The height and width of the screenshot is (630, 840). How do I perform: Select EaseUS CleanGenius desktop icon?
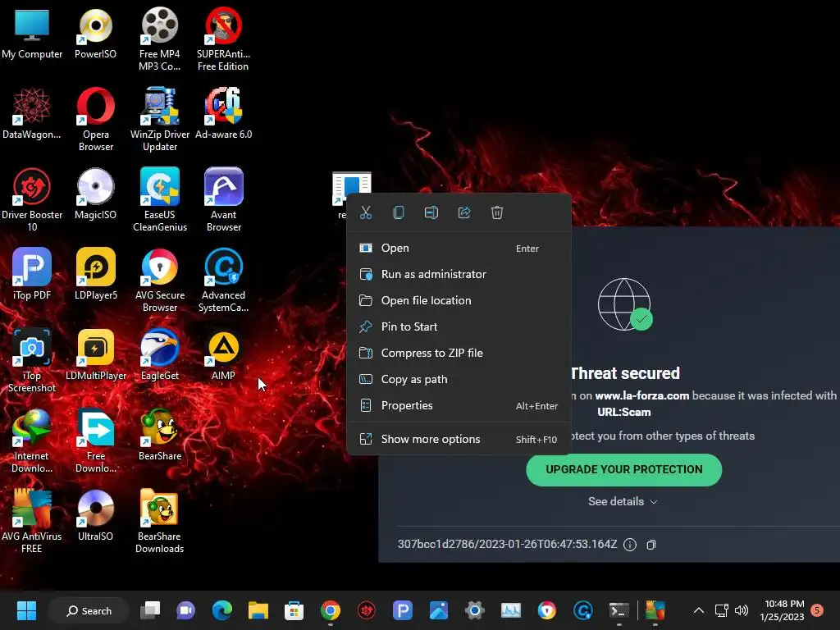click(160, 200)
